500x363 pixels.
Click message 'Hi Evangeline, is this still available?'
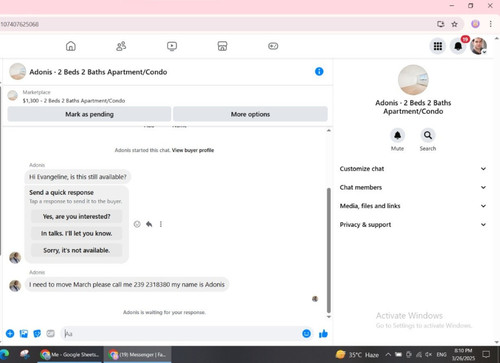78,177
